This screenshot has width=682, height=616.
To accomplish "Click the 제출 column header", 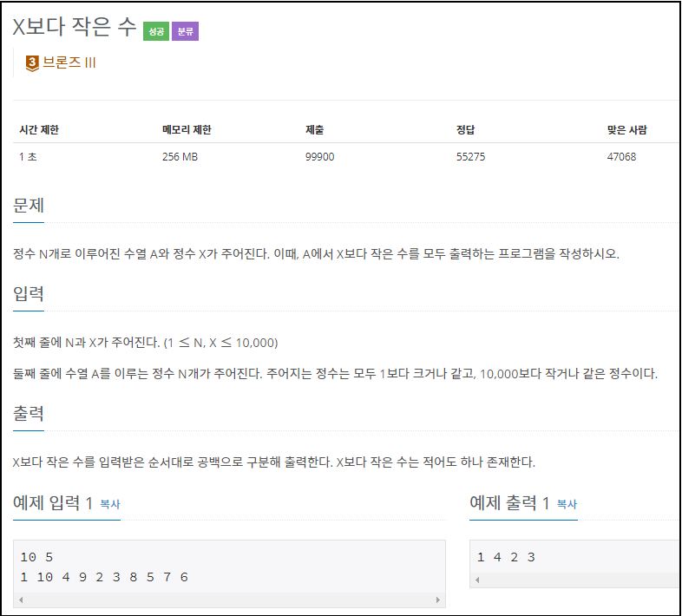I will 314,129.
